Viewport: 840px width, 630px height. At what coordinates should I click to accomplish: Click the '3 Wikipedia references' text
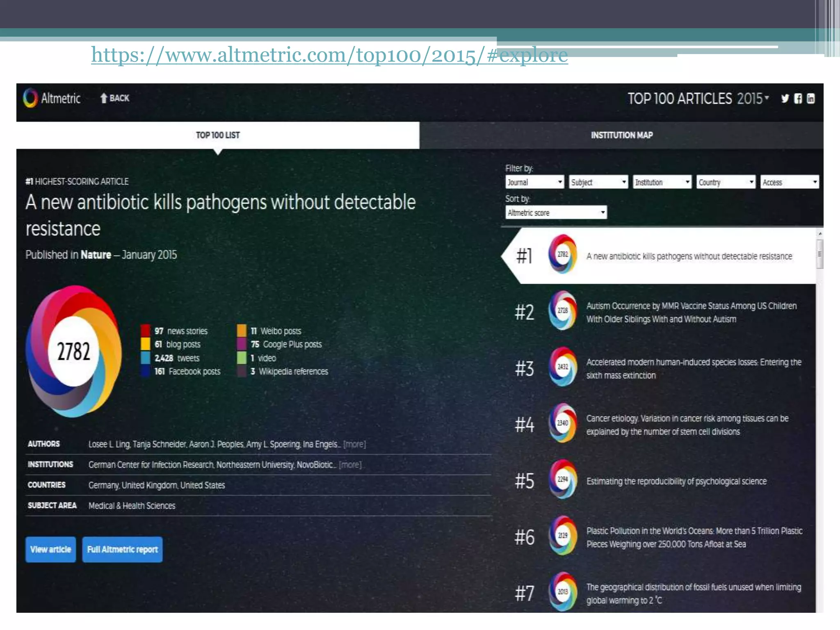point(289,372)
